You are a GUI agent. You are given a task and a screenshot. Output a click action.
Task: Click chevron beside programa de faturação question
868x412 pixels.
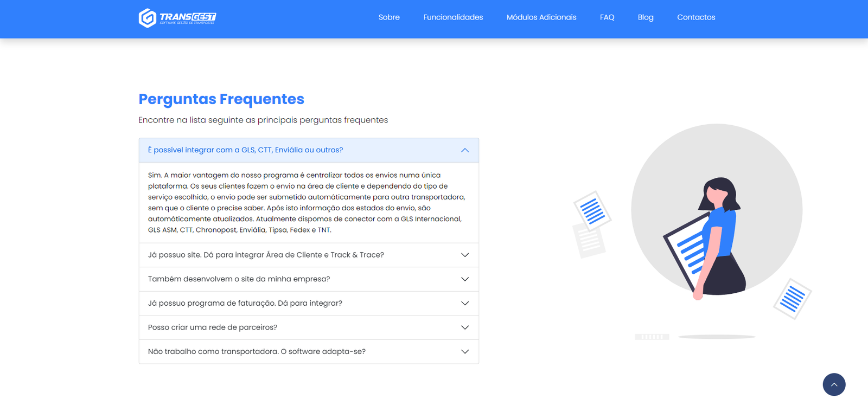[465, 304]
